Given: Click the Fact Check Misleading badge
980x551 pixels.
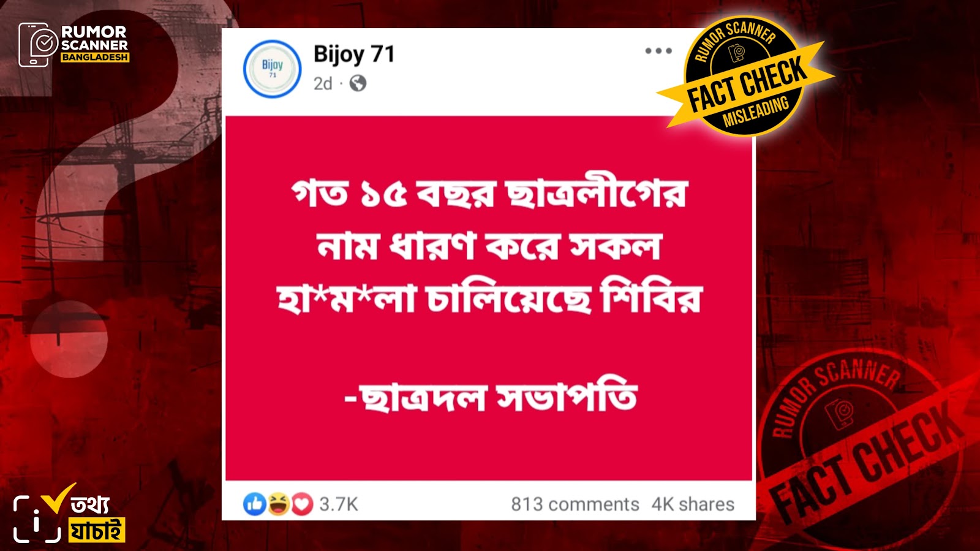Looking at the screenshot, I should [x=744, y=76].
